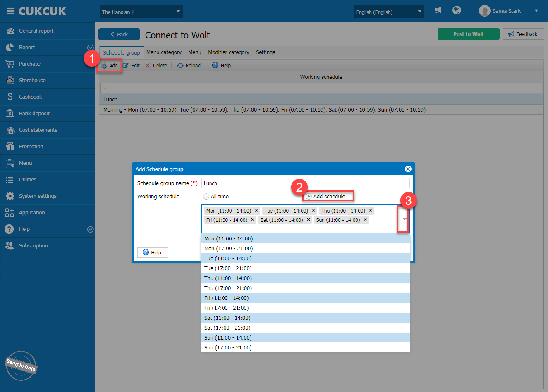
Task: Select the All time radio button
Action: coord(206,197)
